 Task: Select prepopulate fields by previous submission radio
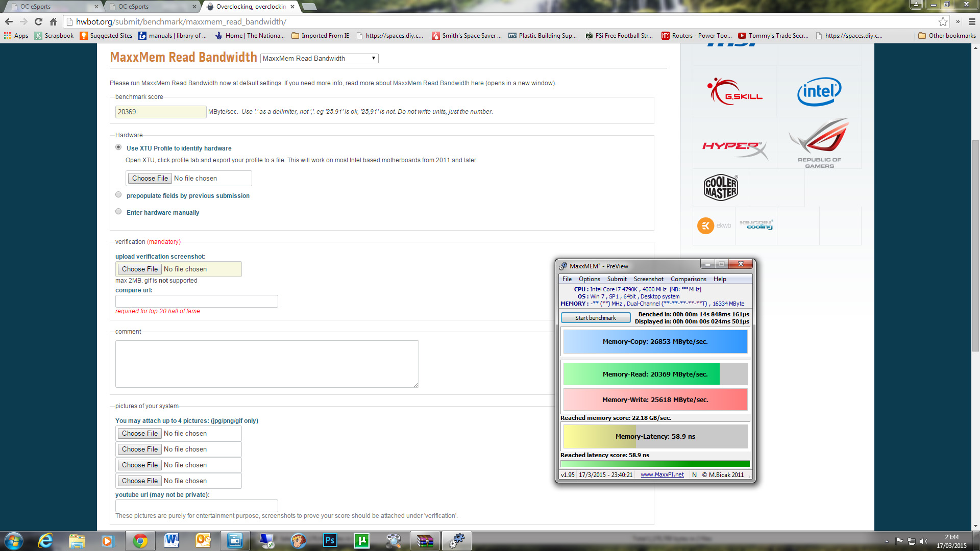point(118,195)
